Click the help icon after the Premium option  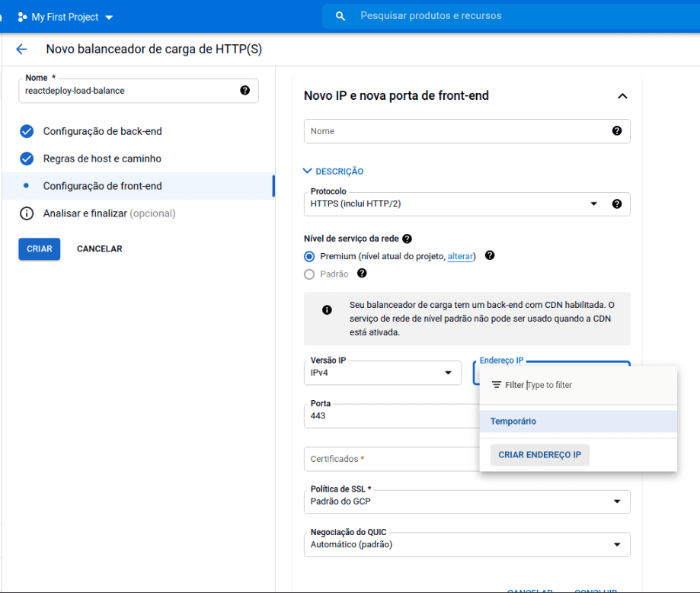tap(490, 256)
